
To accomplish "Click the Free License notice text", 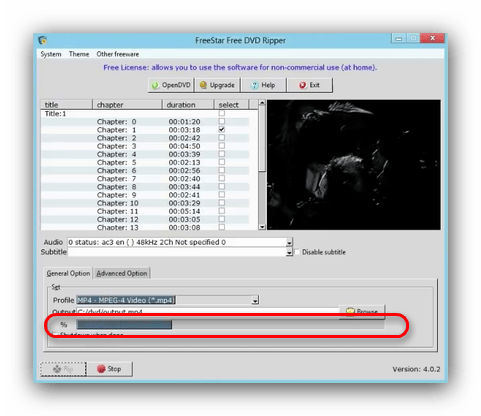I will pyautogui.click(x=240, y=68).
